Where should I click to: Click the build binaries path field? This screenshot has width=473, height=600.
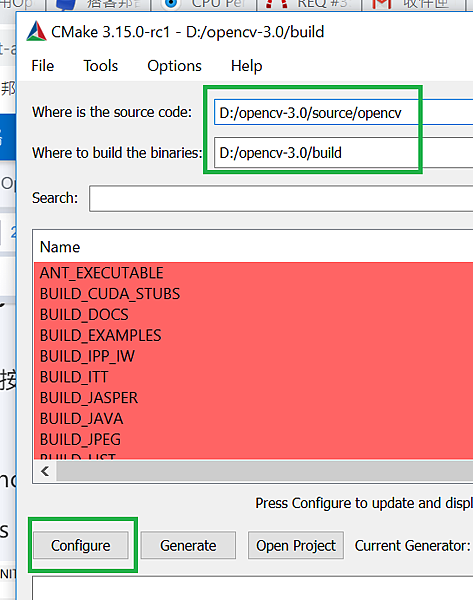click(x=343, y=153)
